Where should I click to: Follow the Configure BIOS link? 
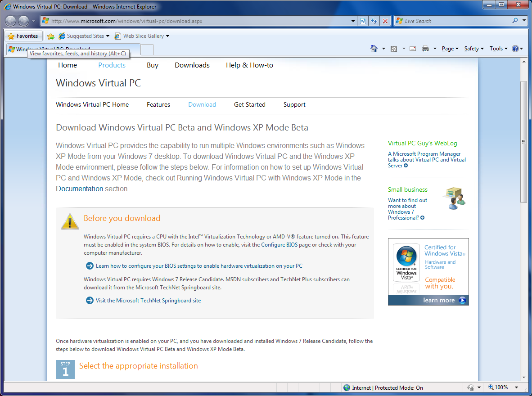[279, 245]
